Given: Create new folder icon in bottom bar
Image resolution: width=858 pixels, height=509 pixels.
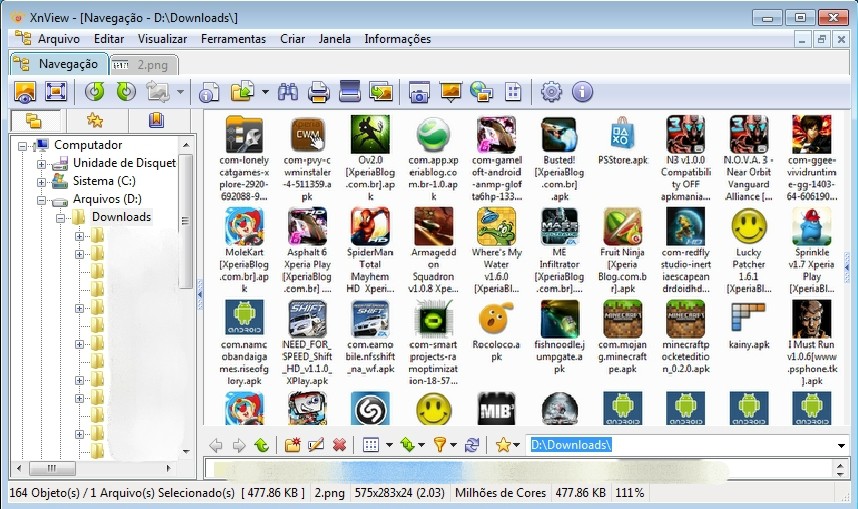Looking at the screenshot, I should (x=293, y=445).
